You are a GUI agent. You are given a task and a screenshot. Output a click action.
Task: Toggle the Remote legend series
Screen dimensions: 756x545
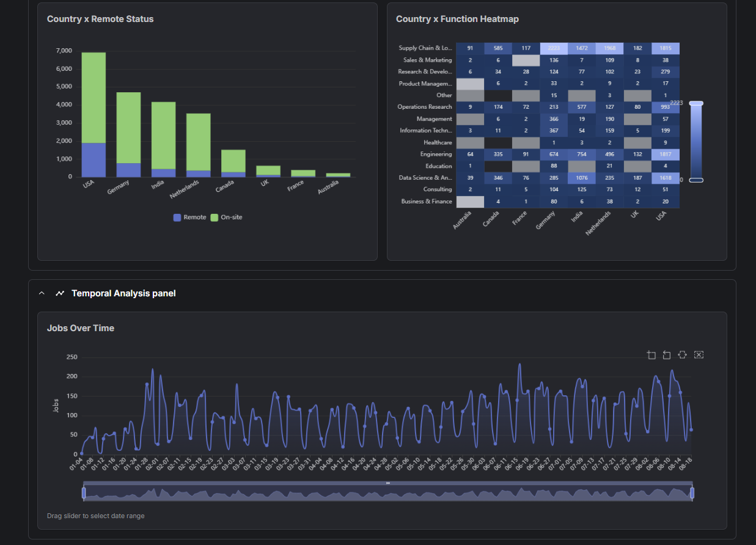(189, 218)
